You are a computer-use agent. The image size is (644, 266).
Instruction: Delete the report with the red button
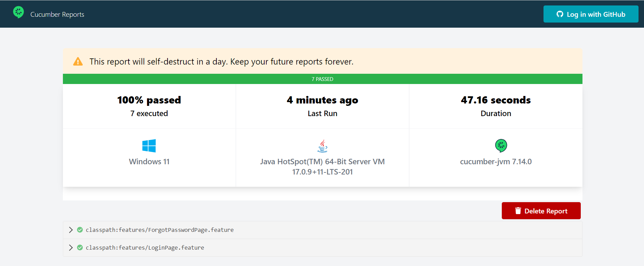click(541, 211)
